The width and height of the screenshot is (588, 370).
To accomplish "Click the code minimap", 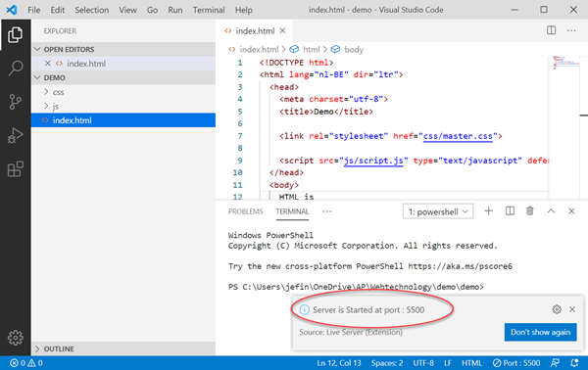I will pyautogui.click(x=566, y=63).
